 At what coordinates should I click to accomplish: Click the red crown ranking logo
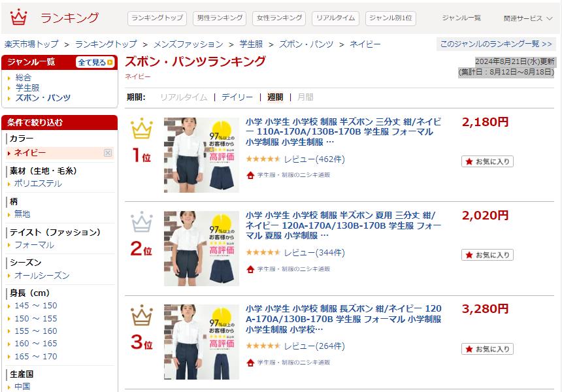coord(19,17)
